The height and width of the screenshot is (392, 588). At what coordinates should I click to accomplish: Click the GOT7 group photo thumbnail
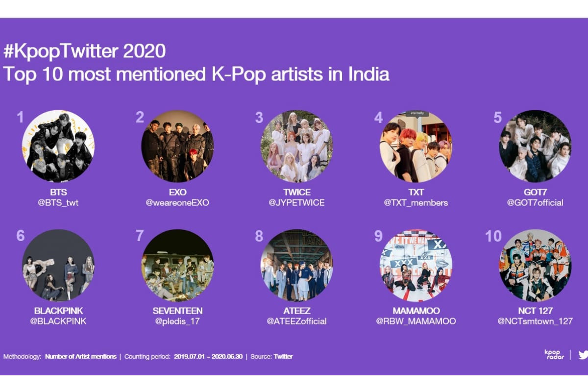[535, 147]
